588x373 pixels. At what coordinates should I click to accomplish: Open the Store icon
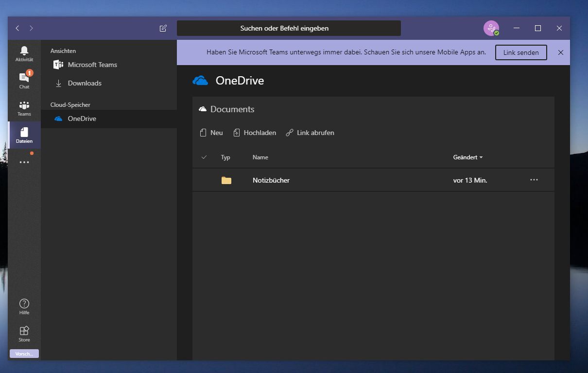click(24, 334)
